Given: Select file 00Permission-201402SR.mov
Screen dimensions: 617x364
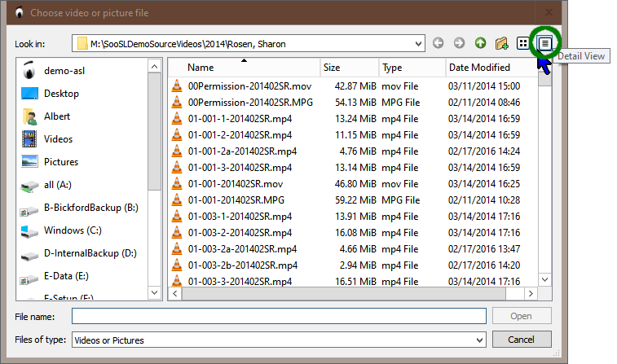Looking at the screenshot, I should [249, 86].
